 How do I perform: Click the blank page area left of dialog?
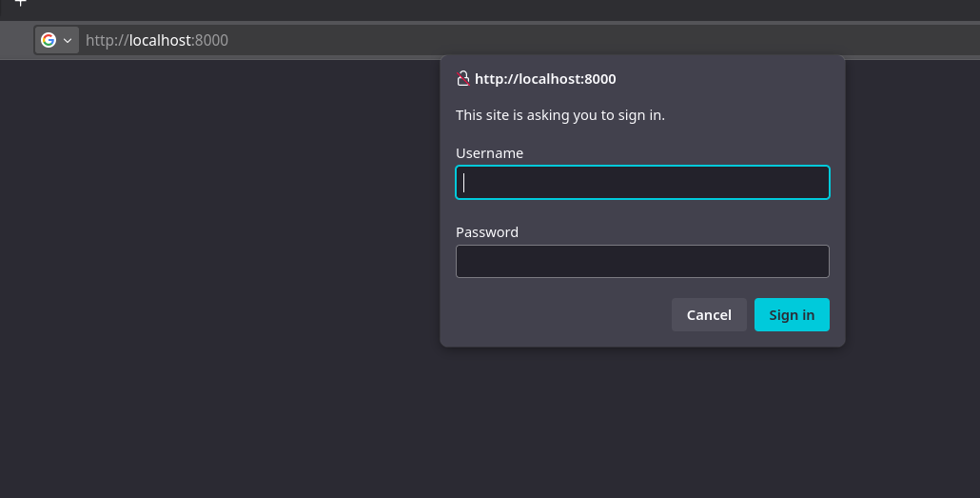(x=219, y=238)
